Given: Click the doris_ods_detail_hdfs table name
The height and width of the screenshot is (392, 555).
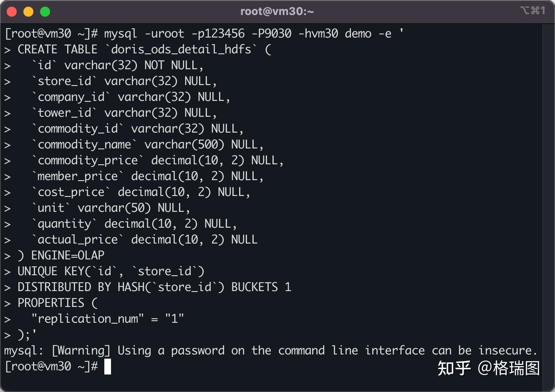Looking at the screenshot, I should (x=182, y=49).
